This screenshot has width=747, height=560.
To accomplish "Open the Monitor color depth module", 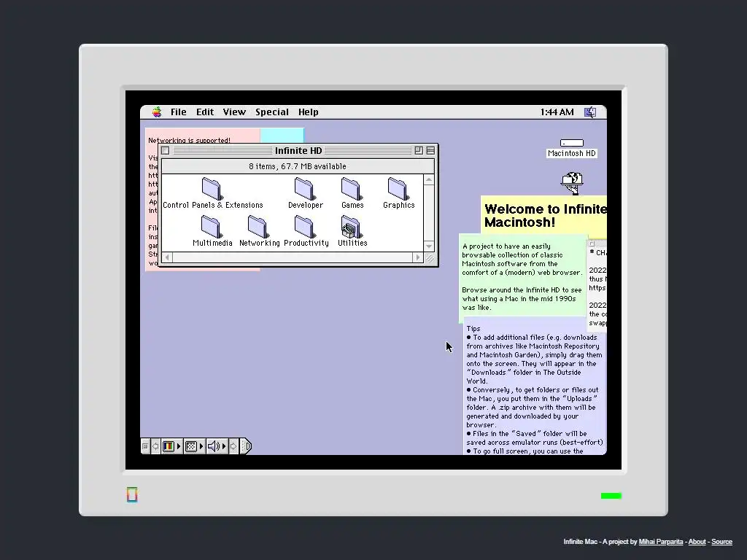I will point(169,446).
